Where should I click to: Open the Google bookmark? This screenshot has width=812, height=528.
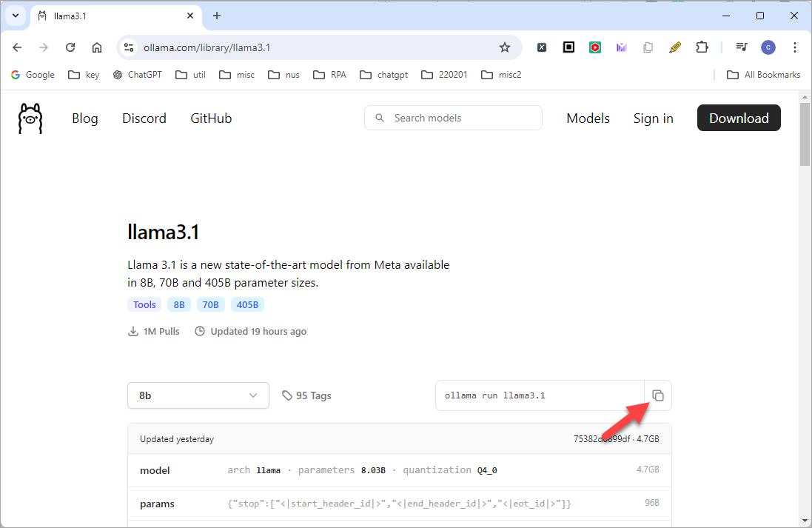point(33,75)
